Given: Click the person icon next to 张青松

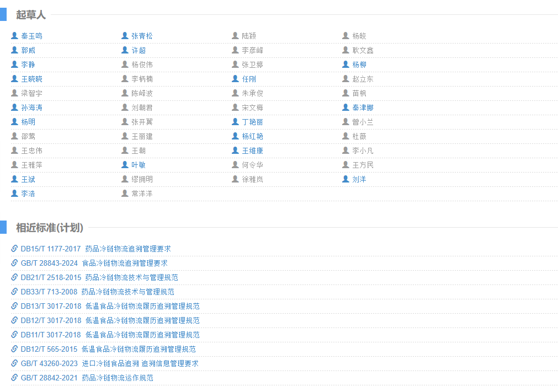Looking at the screenshot, I should (x=125, y=36).
